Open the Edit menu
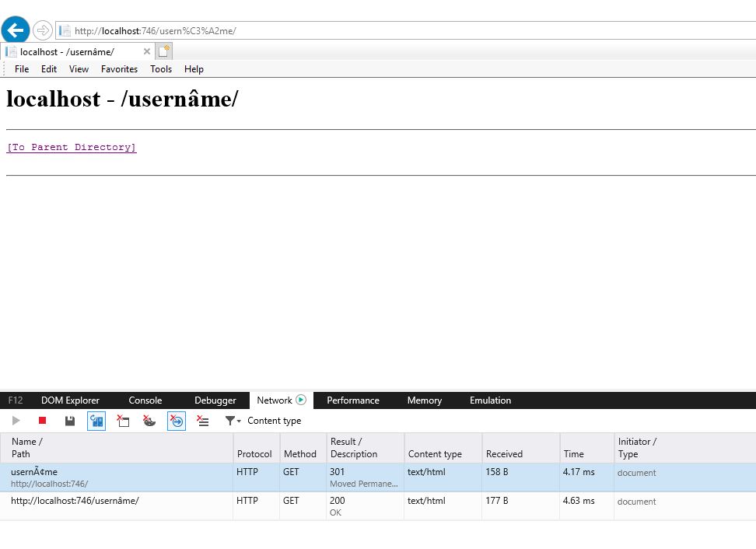 pyautogui.click(x=49, y=69)
